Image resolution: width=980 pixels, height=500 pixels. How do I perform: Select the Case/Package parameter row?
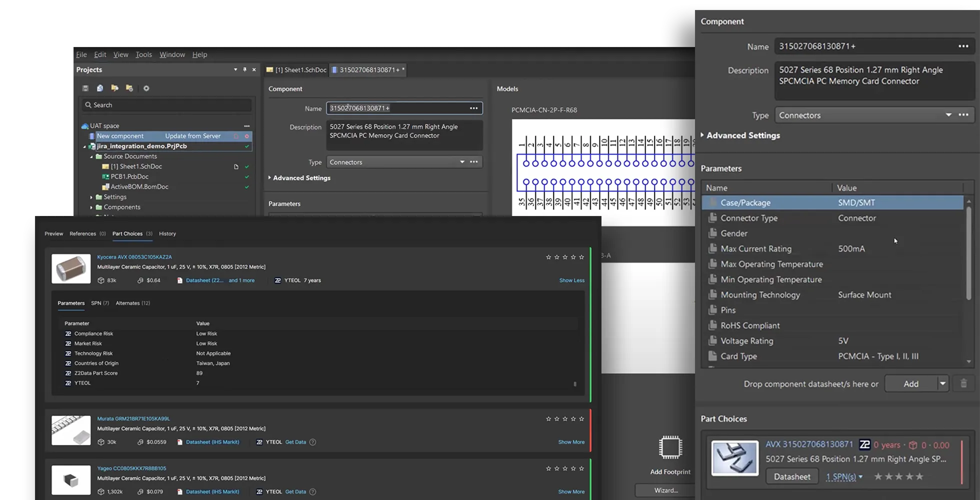(x=832, y=202)
